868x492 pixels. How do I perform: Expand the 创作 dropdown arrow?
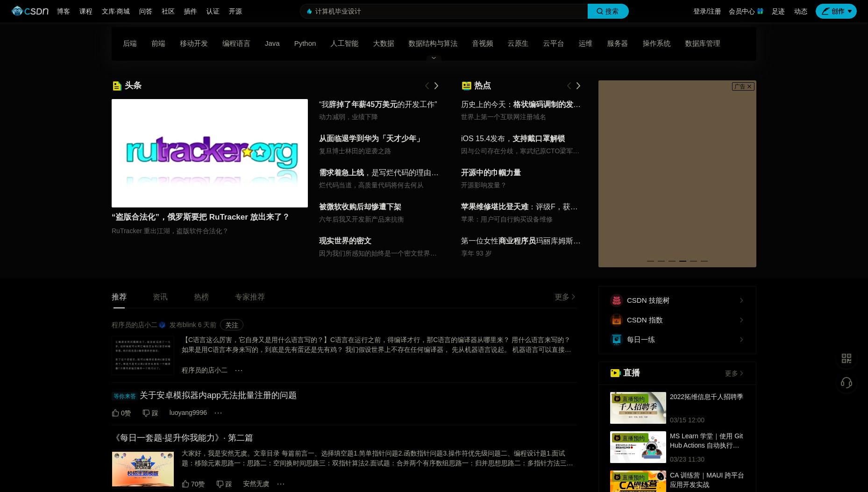click(x=850, y=11)
